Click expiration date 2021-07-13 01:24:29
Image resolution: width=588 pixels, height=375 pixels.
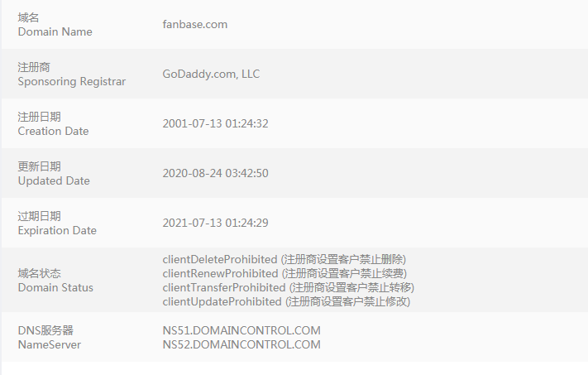[216, 223]
